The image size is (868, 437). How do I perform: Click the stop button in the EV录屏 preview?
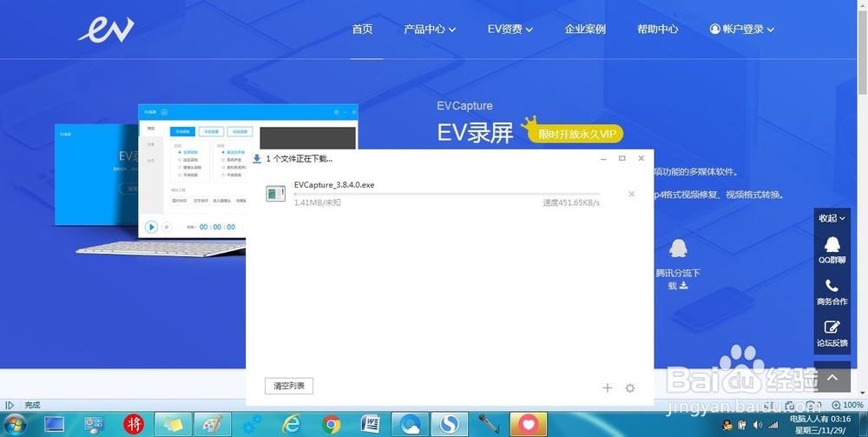pyautogui.click(x=167, y=227)
